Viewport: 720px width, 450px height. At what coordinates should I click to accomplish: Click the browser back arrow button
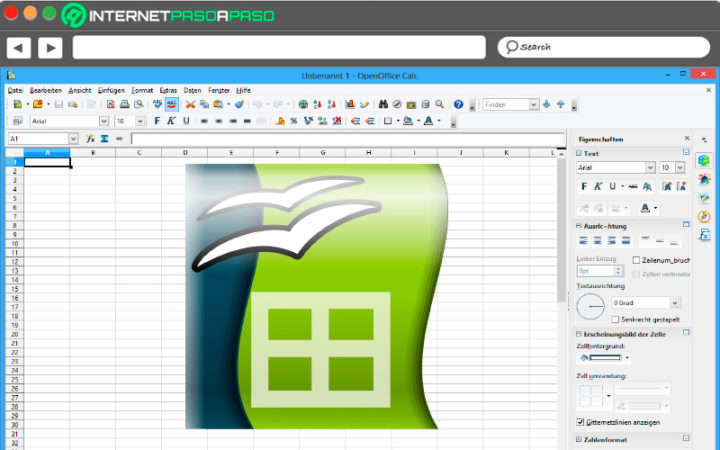pyautogui.click(x=19, y=47)
